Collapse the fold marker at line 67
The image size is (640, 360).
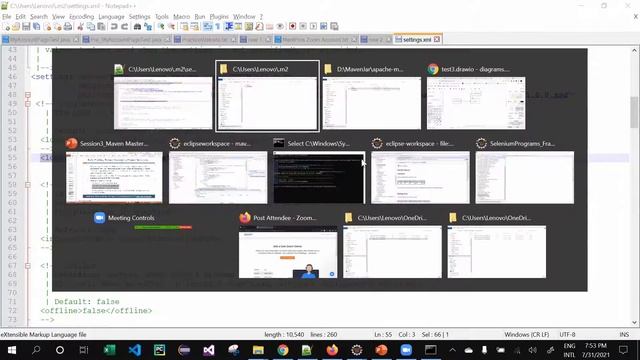28,266
